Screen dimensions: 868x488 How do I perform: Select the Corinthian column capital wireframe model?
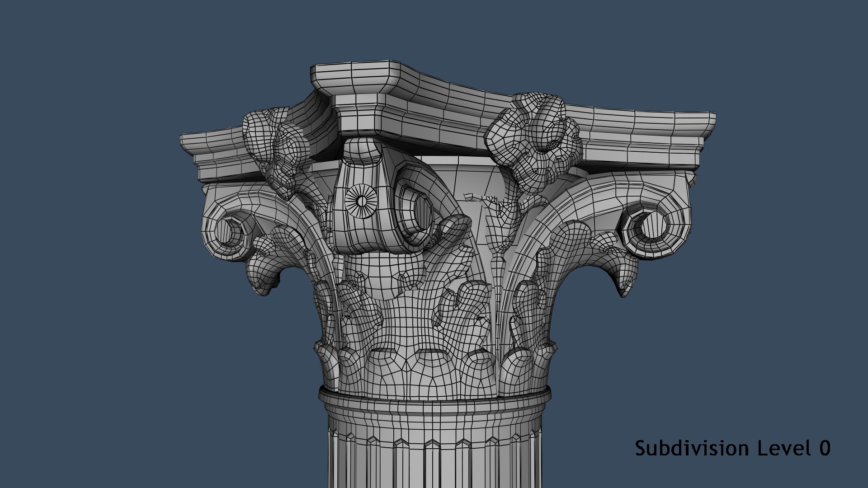tap(448, 274)
